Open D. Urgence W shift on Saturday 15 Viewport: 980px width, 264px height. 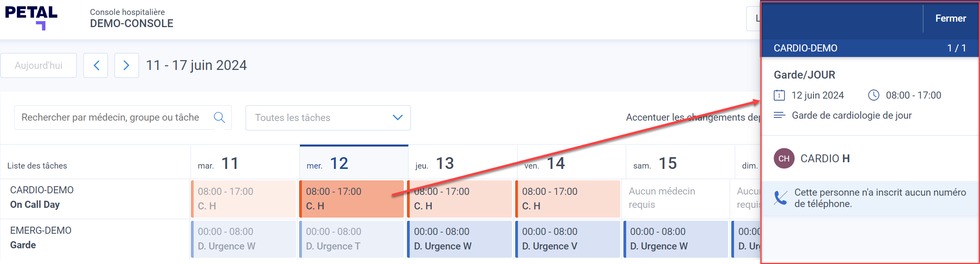pyautogui.click(x=676, y=239)
